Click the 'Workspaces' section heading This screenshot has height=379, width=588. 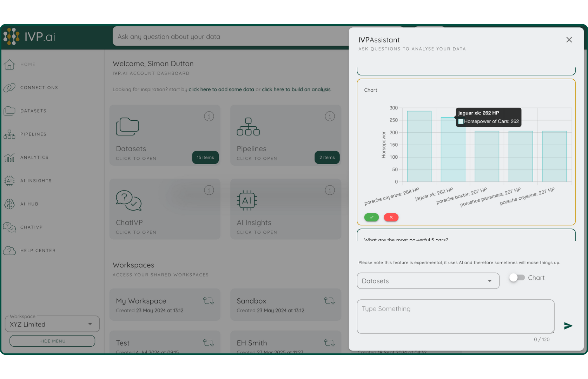pos(133,265)
